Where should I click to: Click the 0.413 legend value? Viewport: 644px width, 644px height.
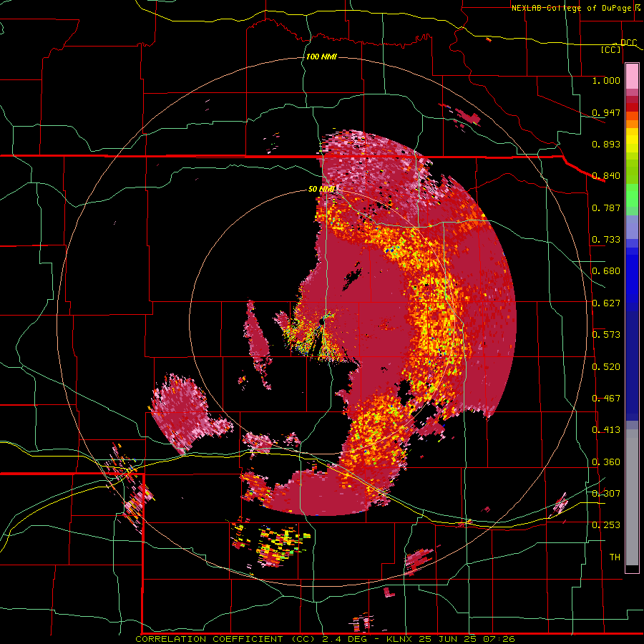click(606, 430)
